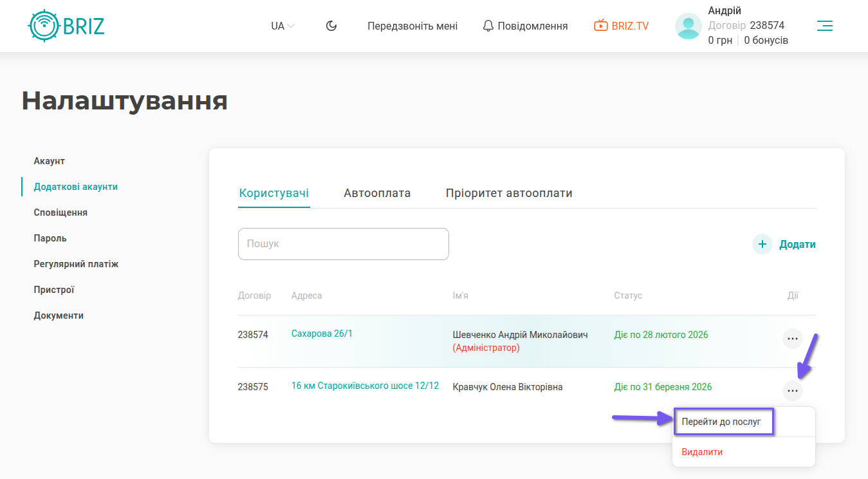Click the BRIZ logo icon

pyautogui.click(x=44, y=26)
